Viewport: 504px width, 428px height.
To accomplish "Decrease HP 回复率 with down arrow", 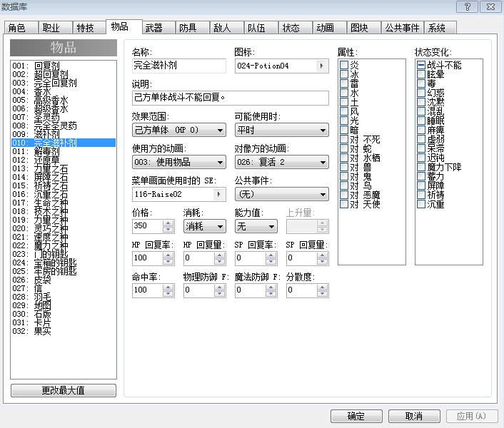I will 168,261.
